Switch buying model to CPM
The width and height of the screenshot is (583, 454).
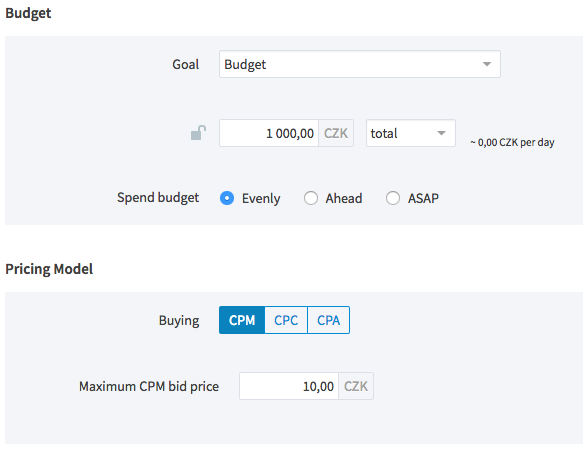[242, 320]
